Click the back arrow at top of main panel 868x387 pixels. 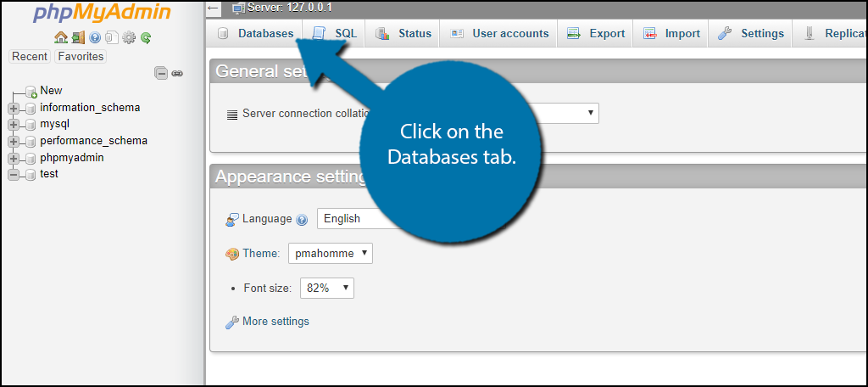click(213, 8)
